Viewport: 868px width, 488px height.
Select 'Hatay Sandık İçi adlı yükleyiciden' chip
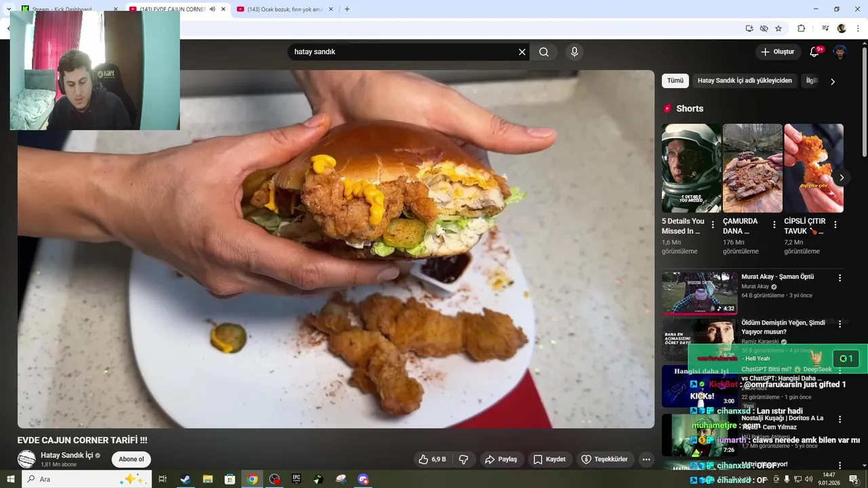pos(745,81)
